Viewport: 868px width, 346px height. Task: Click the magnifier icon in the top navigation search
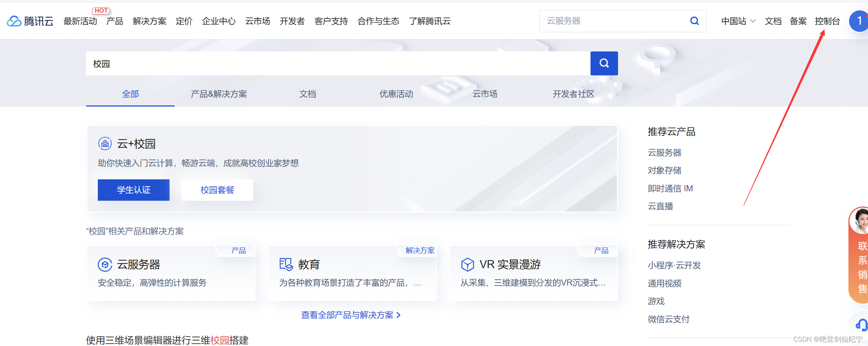[694, 21]
